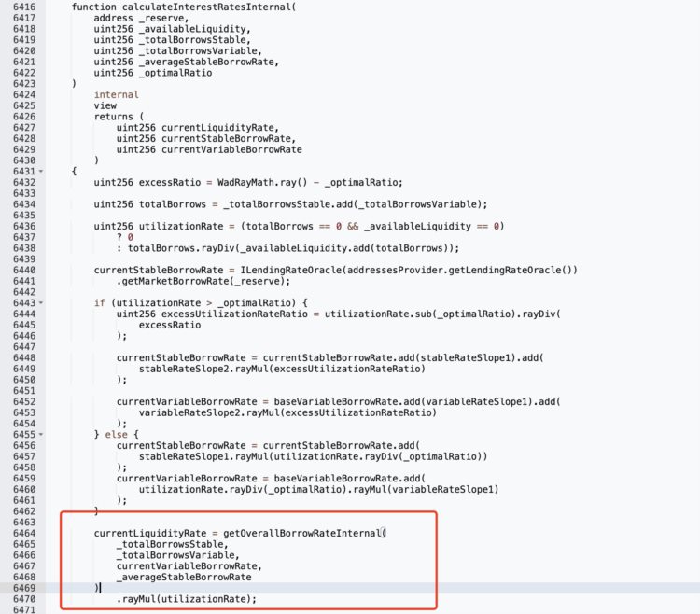700x614 pixels.
Task: Click the 'internal' keyword on line 6424
Action: coord(116,94)
